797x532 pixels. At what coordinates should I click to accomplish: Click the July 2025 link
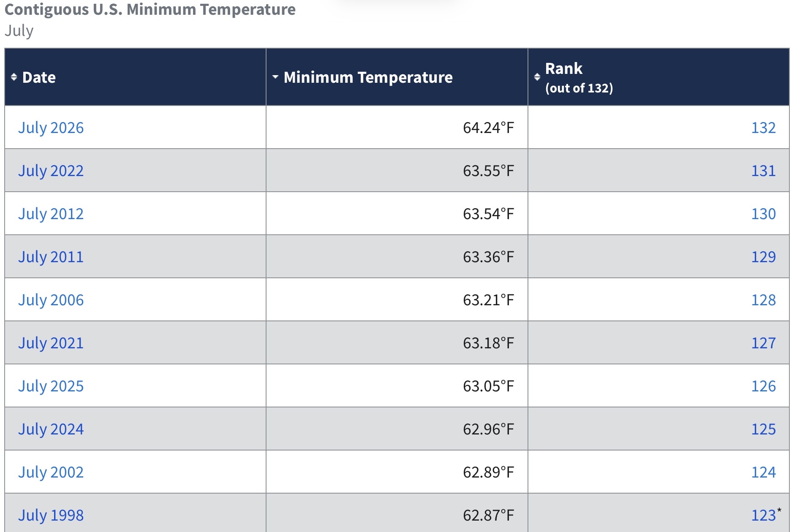tap(51, 386)
